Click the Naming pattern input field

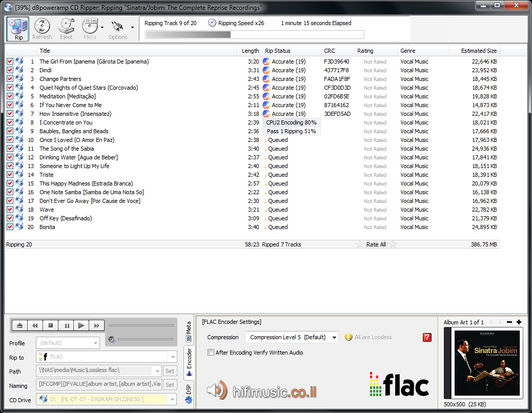coord(99,384)
